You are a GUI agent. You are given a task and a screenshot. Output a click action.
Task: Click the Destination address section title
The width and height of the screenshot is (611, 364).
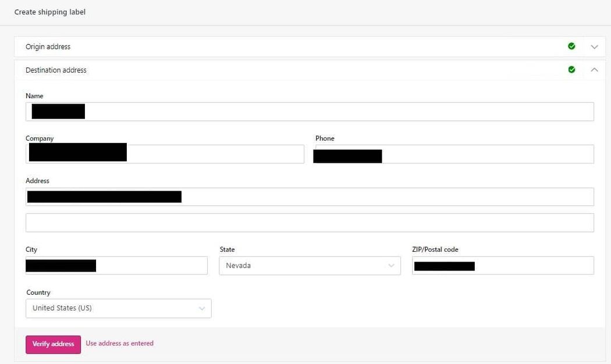point(56,70)
